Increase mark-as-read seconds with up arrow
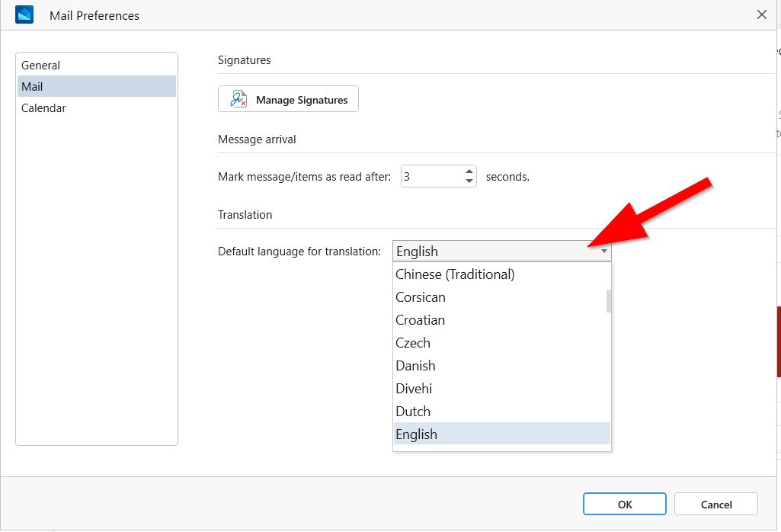The width and height of the screenshot is (781, 532). (469, 171)
